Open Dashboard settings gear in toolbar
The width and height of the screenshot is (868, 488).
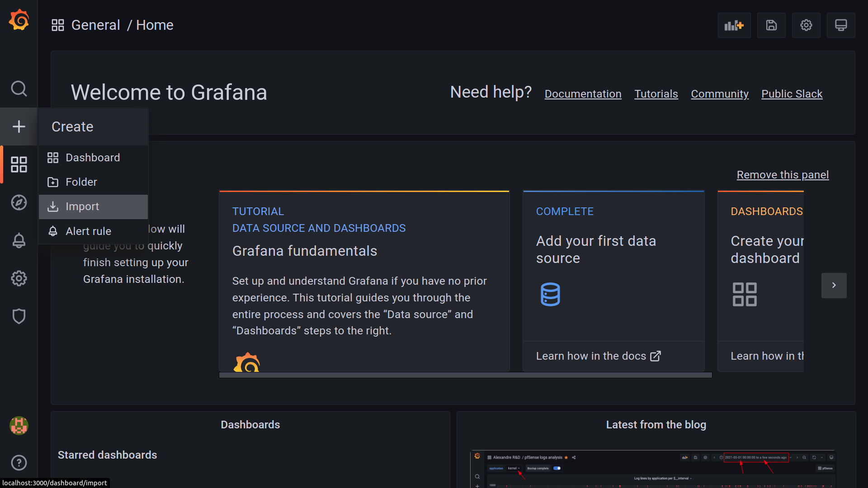coord(806,25)
